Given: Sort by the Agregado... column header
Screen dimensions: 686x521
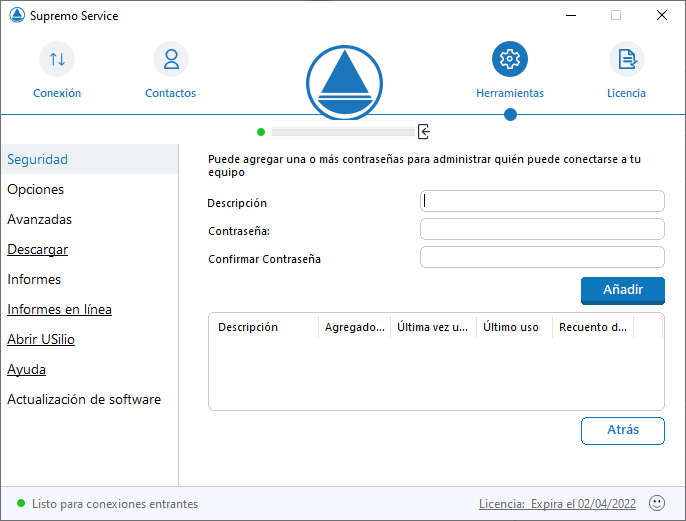Looking at the screenshot, I should [x=354, y=327].
